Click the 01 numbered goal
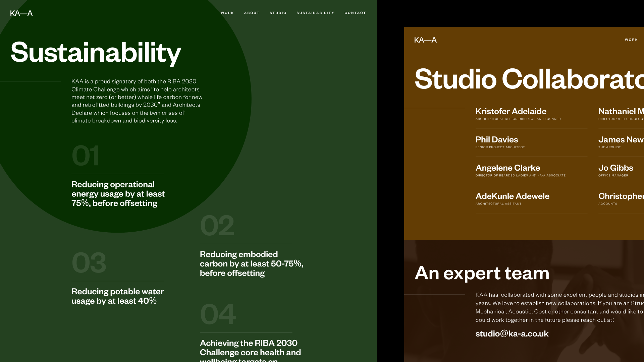This screenshot has width=644, height=362. (x=86, y=156)
